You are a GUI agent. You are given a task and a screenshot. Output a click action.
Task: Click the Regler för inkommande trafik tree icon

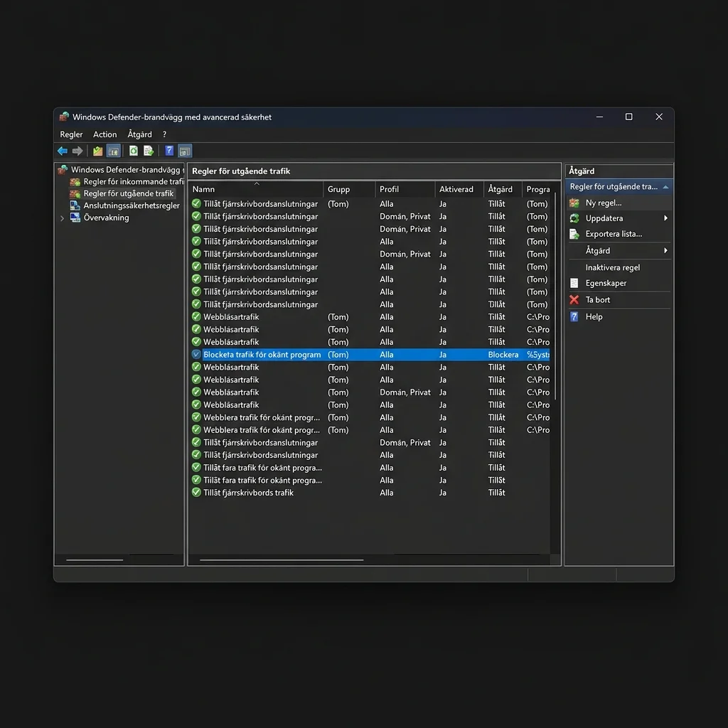[x=75, y=182]
